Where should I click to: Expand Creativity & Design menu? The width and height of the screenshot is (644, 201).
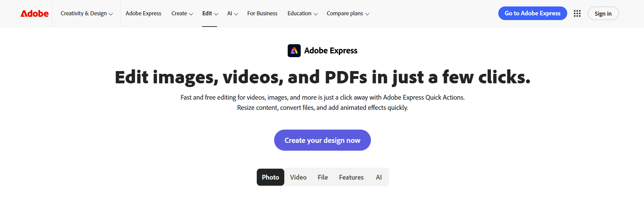[87, 13]
